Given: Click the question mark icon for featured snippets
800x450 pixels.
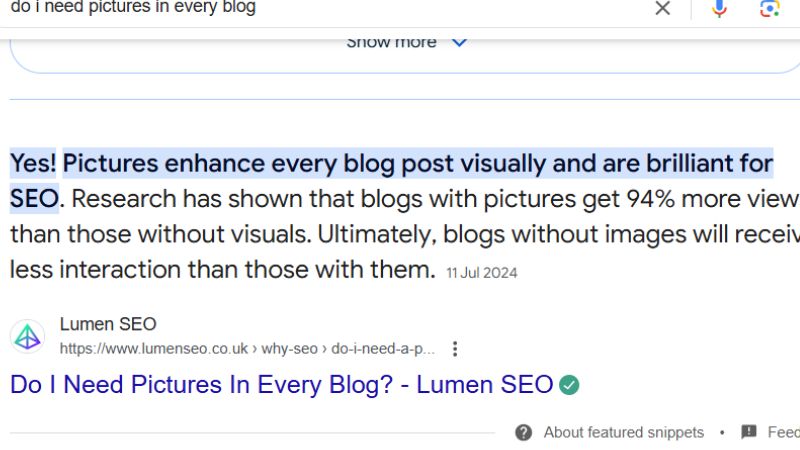Looking at the screenshot, I should tap(523, 433).
